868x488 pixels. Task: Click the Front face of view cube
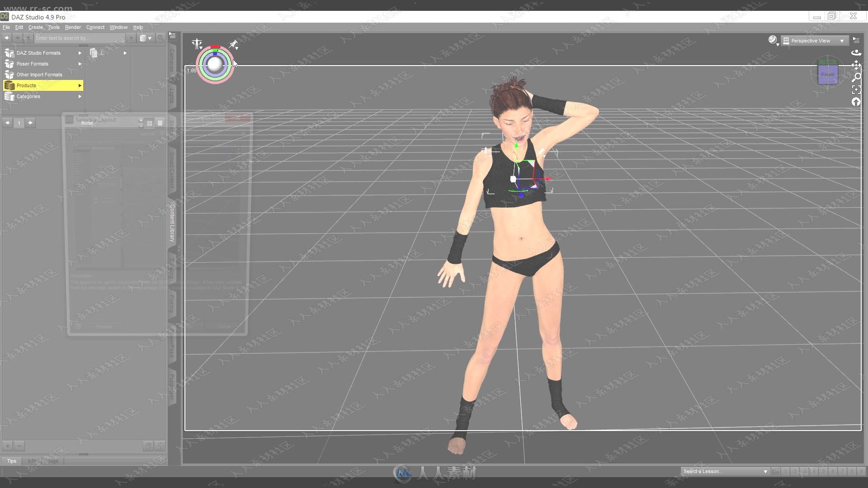[x=828, y=75]
